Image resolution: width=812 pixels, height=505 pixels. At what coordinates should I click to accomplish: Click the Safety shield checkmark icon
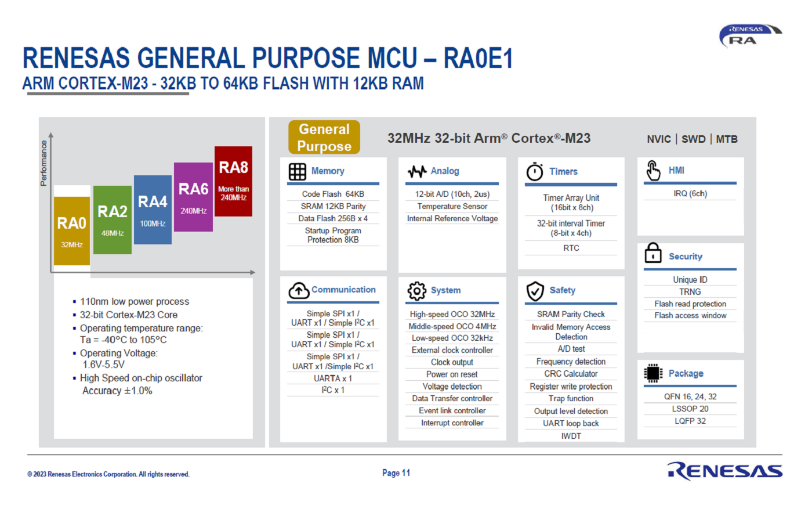point(535,291)
